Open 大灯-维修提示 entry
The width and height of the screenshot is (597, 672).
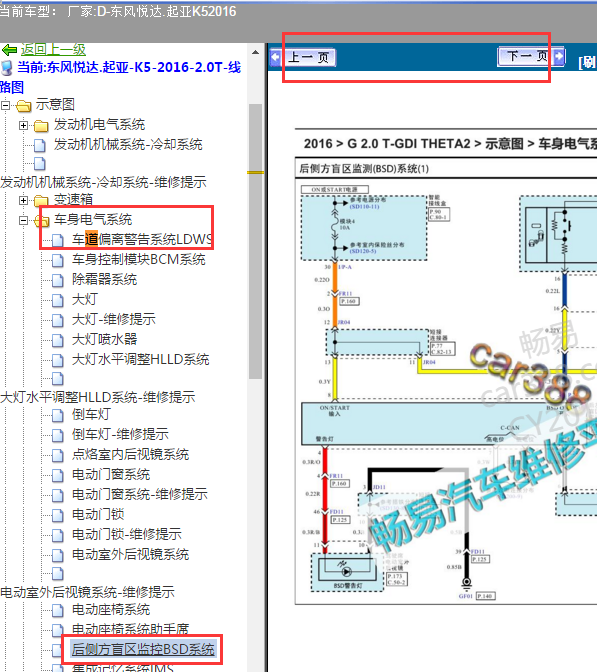click(x=114, y=319)
